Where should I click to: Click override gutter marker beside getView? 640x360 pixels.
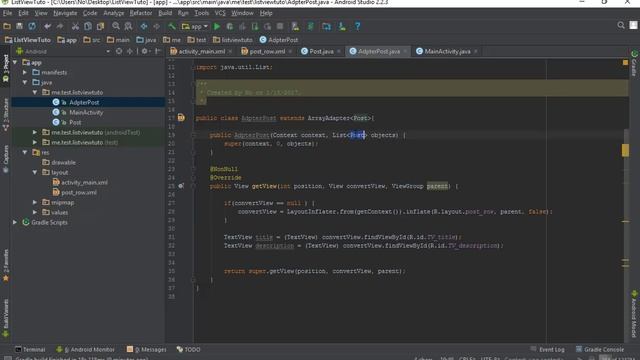tap(181, 186)
